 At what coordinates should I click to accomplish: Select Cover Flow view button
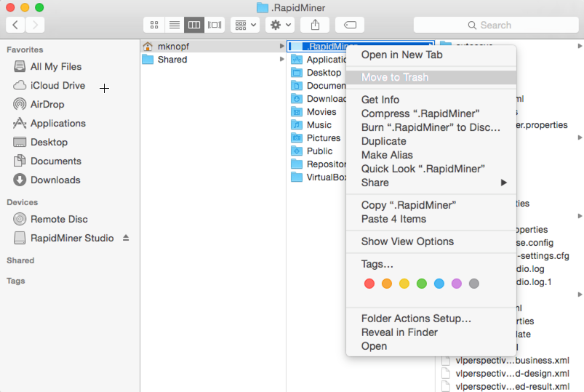(215, 25)
